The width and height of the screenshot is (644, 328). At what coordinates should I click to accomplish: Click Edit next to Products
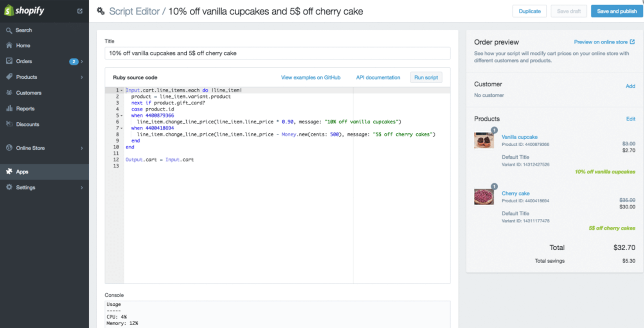tap(631, 119)
